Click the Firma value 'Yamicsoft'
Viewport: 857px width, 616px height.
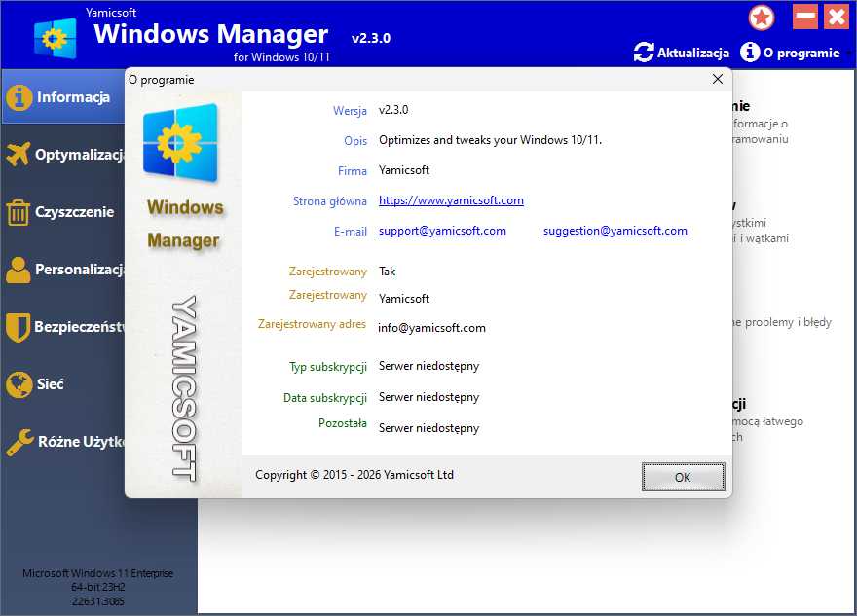pyautogui.click(x=404, y=170)
